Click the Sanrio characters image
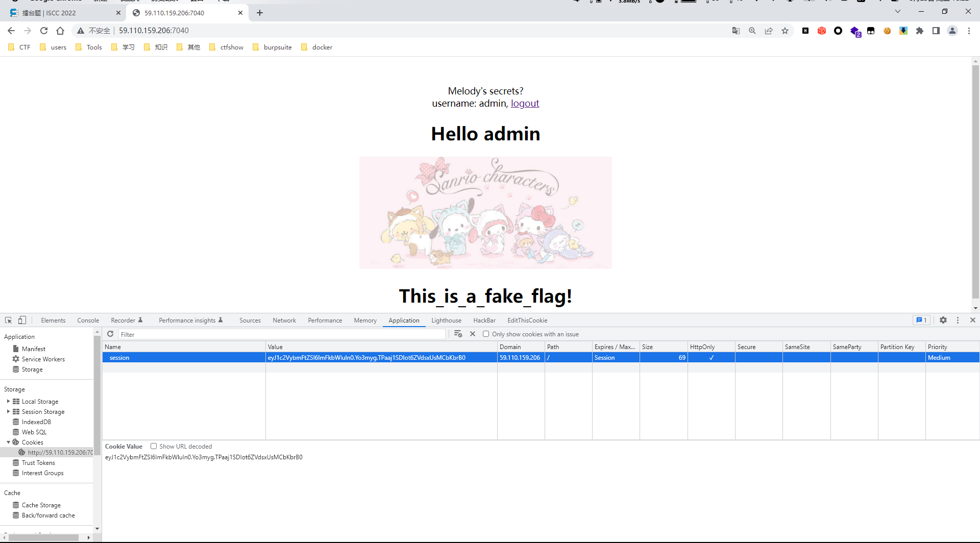The image size is (980, 543). [485, 213]
